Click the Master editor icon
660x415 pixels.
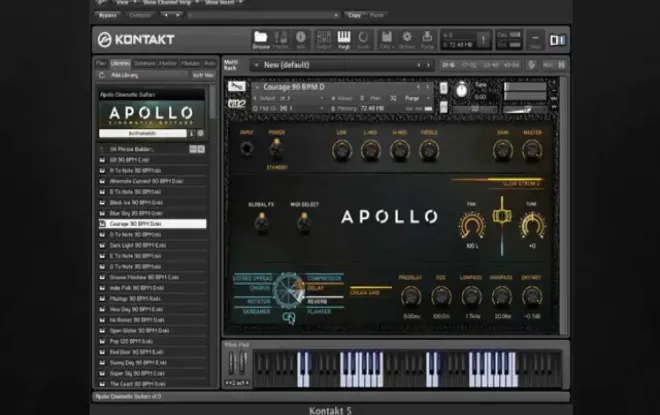tap(281, 40)
